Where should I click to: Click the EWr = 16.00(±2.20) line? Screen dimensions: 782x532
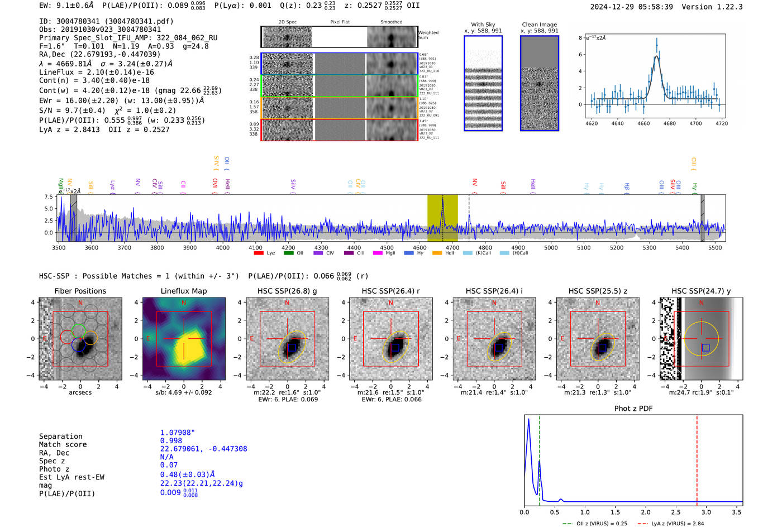coord(121,100)
